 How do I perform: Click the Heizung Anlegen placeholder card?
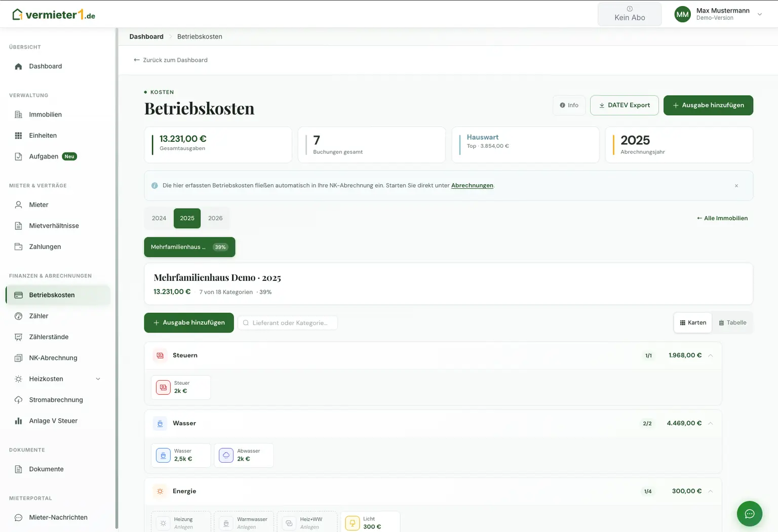[181, 522]
